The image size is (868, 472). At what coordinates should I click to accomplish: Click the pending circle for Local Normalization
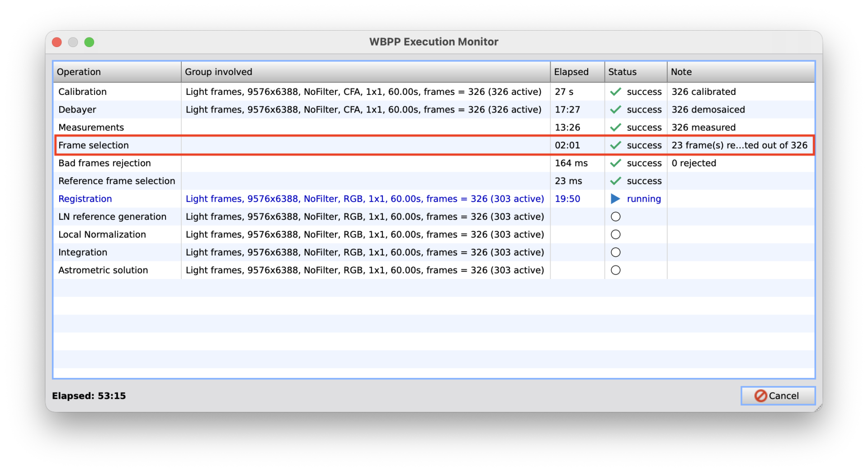[615, 235]
